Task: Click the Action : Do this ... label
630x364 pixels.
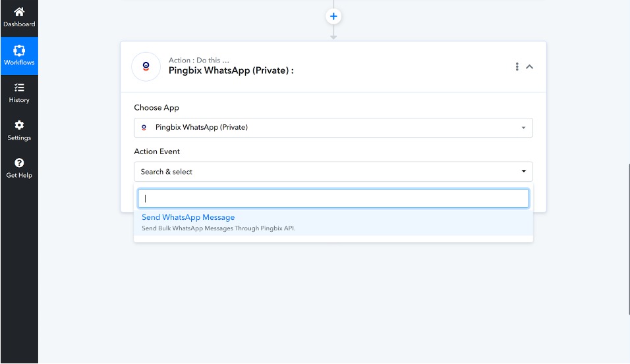Action: click(x=199, y=60)
